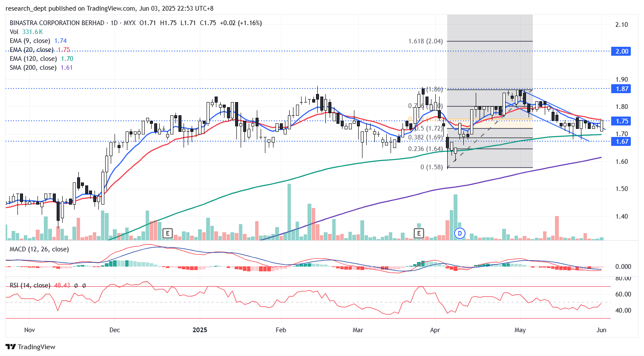Click the RSI (14, close) legend
The width and height of the screenshot is (644, 356).
coord(30,285)
